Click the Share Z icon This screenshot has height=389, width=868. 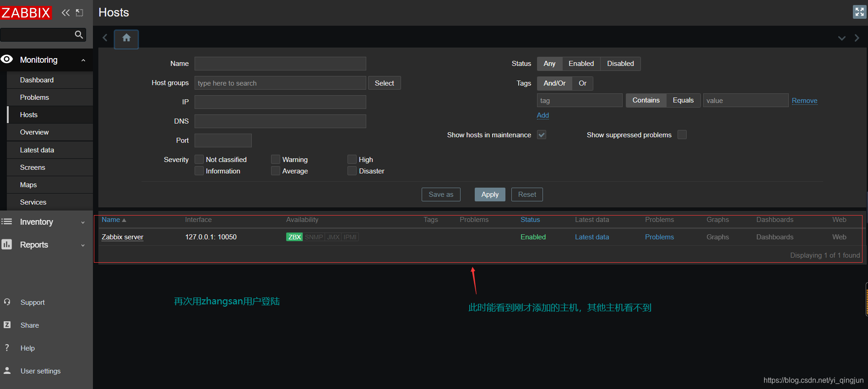pos(7,325)
